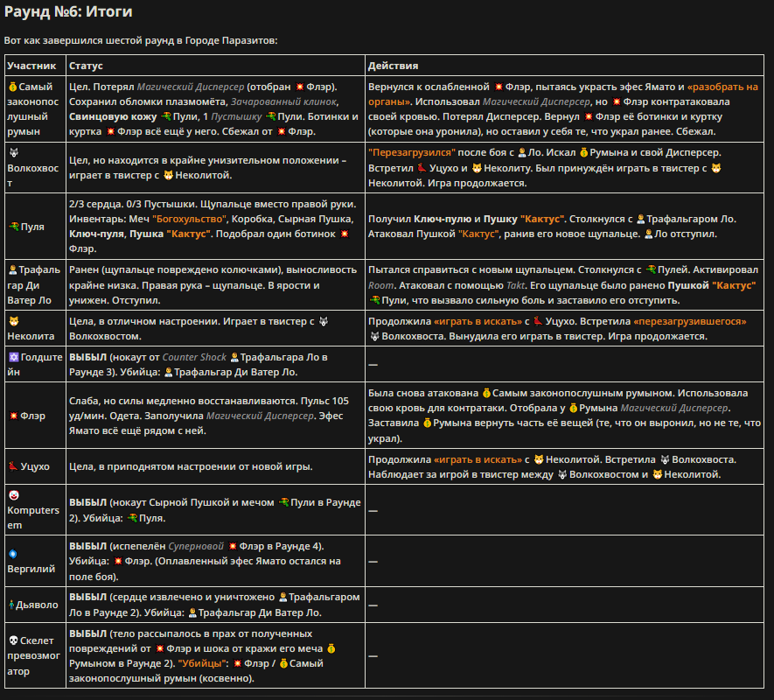Image resolution: width=774 pixels, height=700 pixels.
Task: Click the wolf emoji in Неколита status cell
Action: [324, 322]
